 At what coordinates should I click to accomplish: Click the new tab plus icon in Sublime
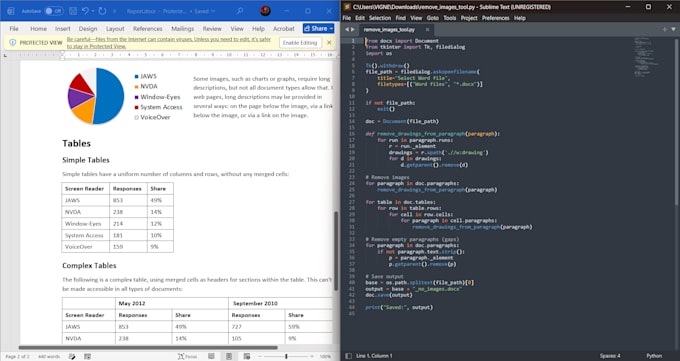pos(664,30)
